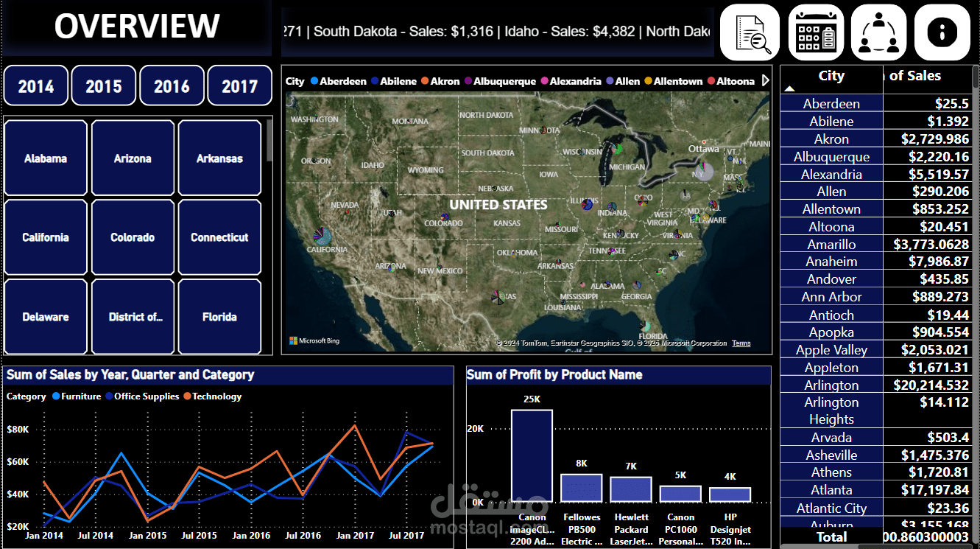Screen dimensions: 980x549
Task: Toggle Albuquerque in the map legend
Action: 500,81
